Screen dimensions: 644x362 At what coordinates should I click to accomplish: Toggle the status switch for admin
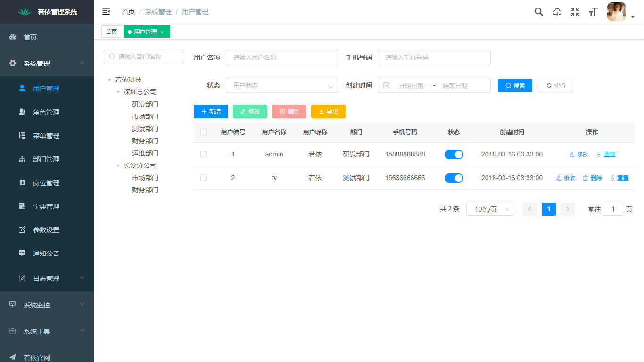click(454, 154)
